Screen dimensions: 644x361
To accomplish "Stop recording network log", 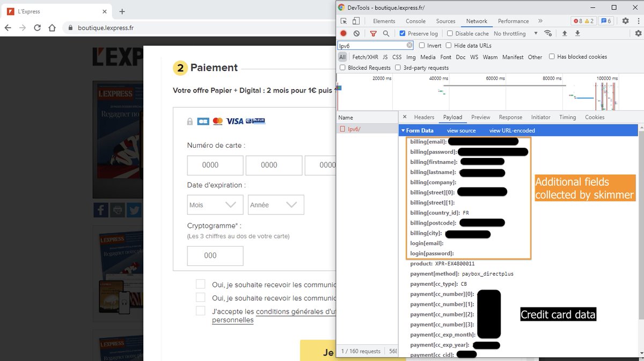I will click(x=343, y=33).
